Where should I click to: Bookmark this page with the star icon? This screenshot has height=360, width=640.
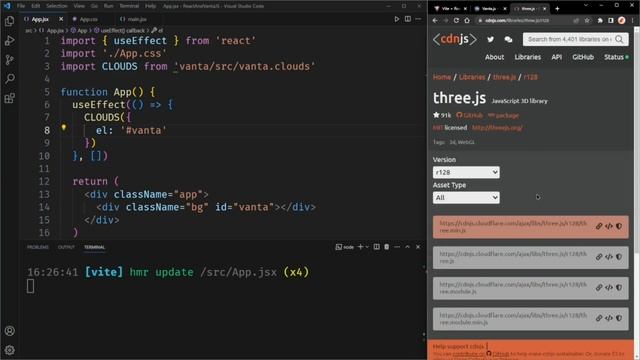587,20
